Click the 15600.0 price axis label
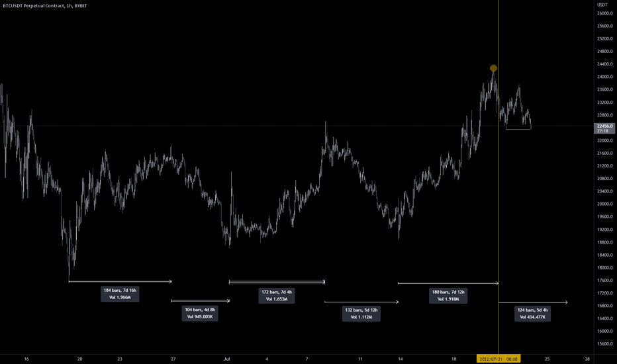The image size is (617, 364). click(x=605, y=344)
